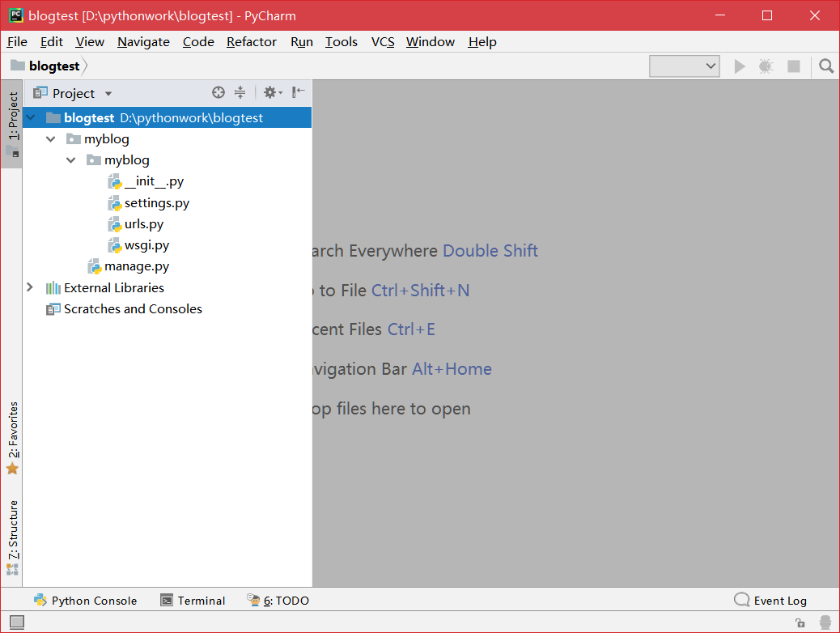Click the Favorites star icon in sidebar

(12, 469)
